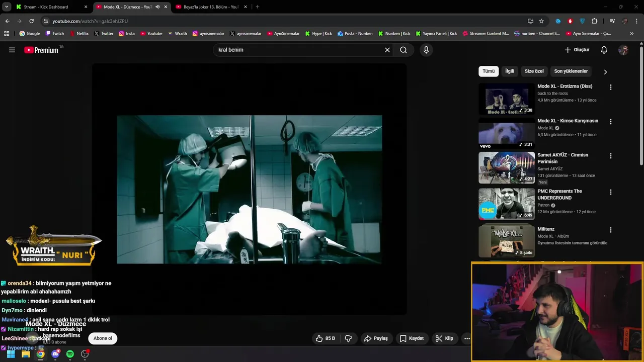Screen dimensions: 644x362
Task: Clear the search box text
Action: (387, 50)
